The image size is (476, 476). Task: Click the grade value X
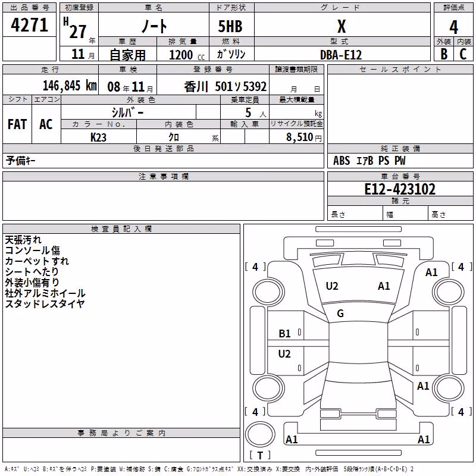pos(342,26)
